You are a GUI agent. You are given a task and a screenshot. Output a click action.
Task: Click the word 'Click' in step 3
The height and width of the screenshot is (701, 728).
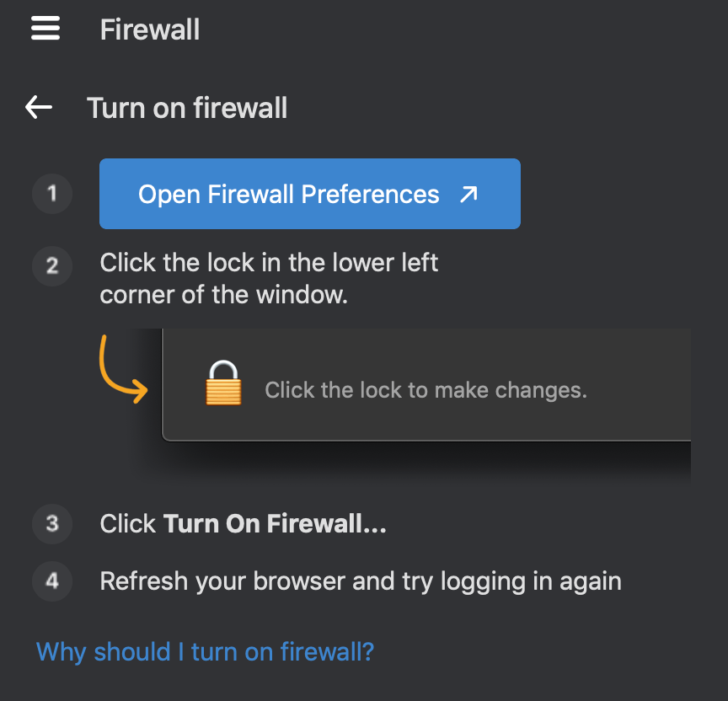click(128, 523)
